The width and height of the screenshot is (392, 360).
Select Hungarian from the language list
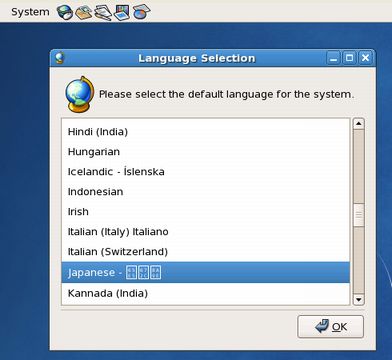206,152
